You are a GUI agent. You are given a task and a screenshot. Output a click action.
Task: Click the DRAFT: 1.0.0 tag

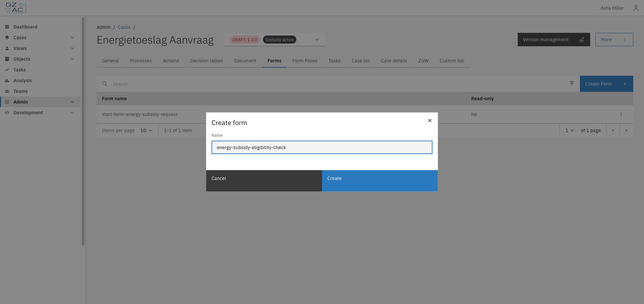(x=245, y=40)
